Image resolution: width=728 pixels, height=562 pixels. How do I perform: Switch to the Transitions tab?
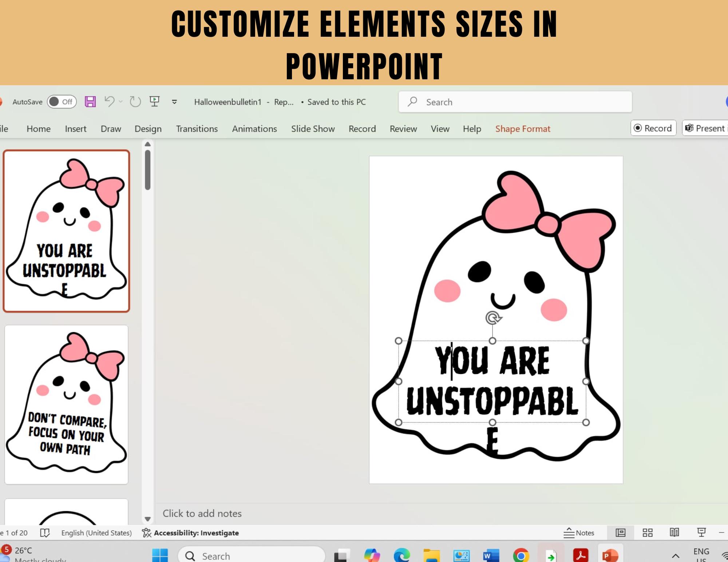(x=197, y=129)
